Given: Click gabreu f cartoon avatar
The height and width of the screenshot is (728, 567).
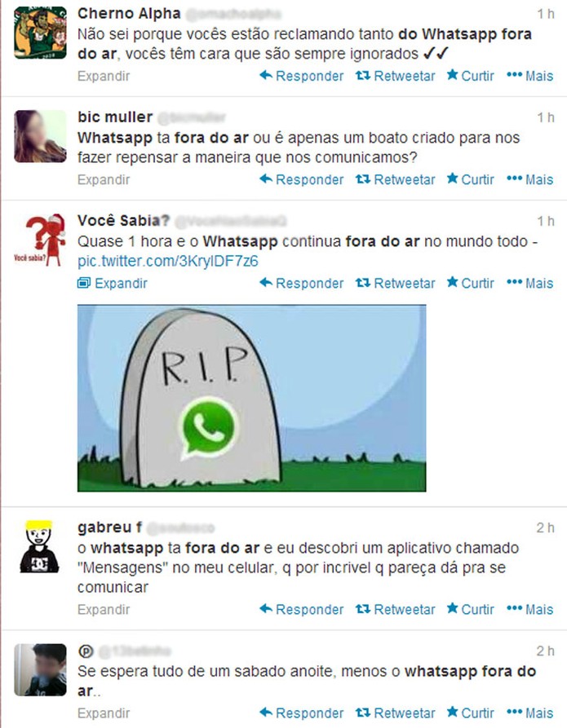Looking at the screenshot, I should coord(40,546).
